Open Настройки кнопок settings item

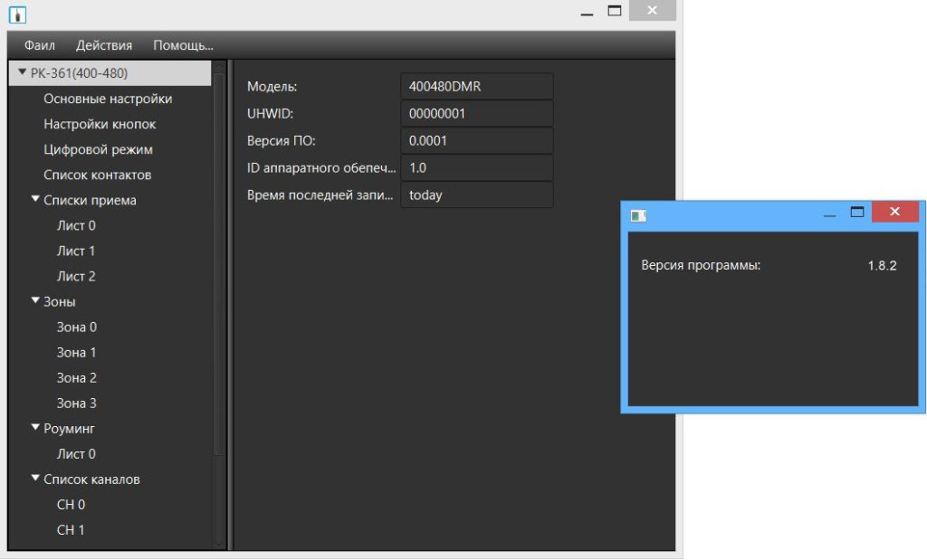pyautogui.click(x=100, y=124)
